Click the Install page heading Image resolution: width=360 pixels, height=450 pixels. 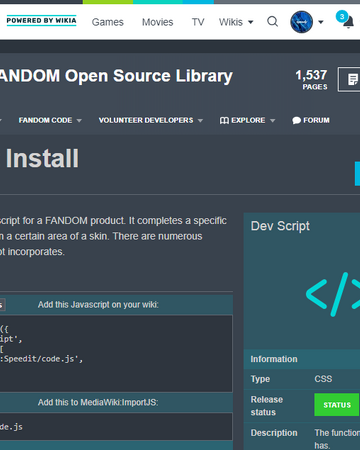42,158
